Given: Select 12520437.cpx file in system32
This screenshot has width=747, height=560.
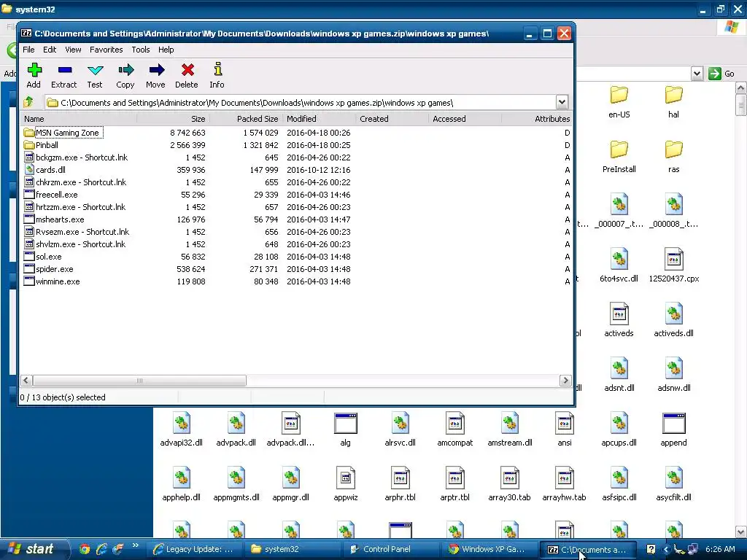Looking at the screenshot, I should coord(673,265).
